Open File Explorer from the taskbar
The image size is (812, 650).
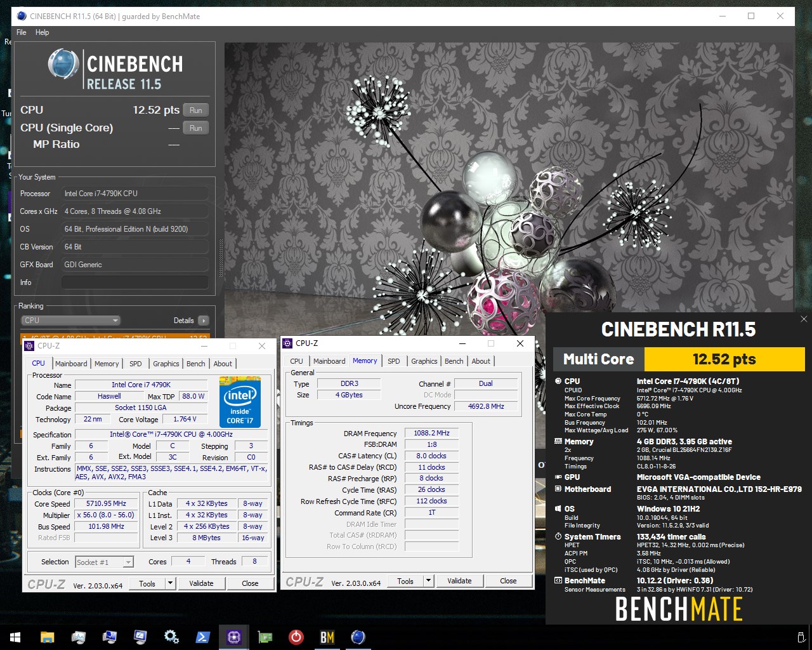click(x=47, y=637)
